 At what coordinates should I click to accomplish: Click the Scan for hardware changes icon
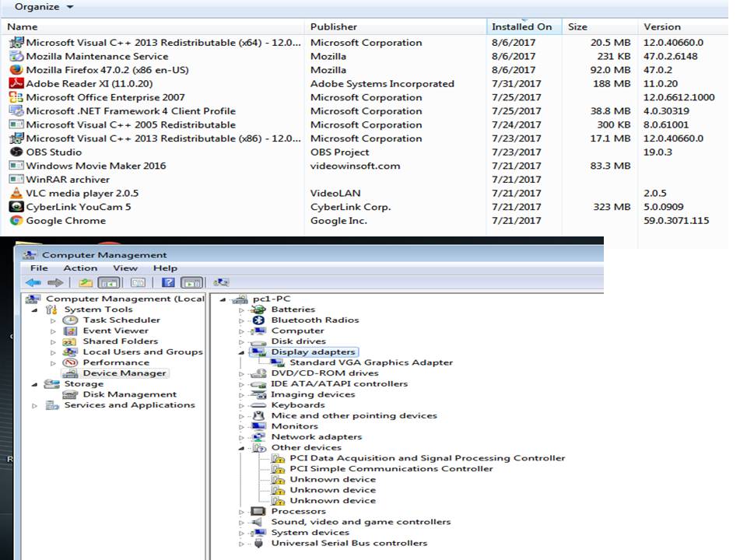(221, 282)
